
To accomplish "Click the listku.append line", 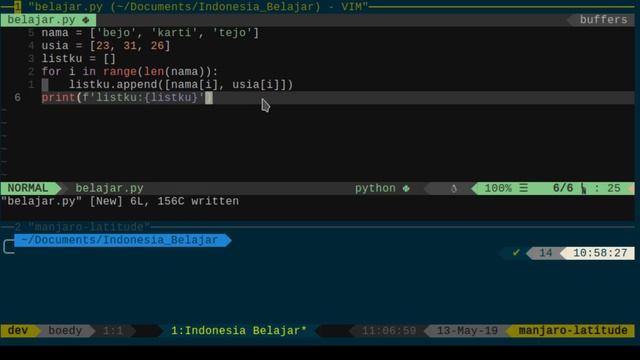I will pos(181,85).
